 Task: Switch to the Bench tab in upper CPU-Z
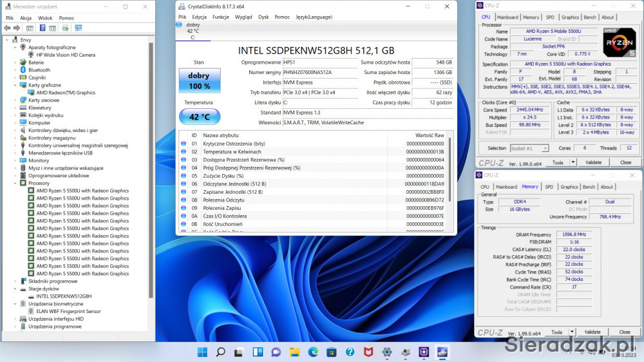pos(590,17)
